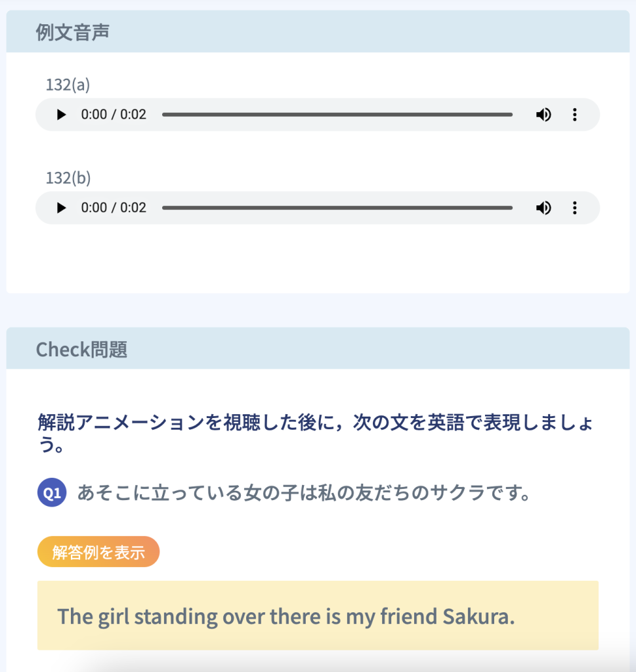This screenshot has width=636, height=672.
Task: Click the 132(a) audio seek bar
Action: [x=337, y=115]
